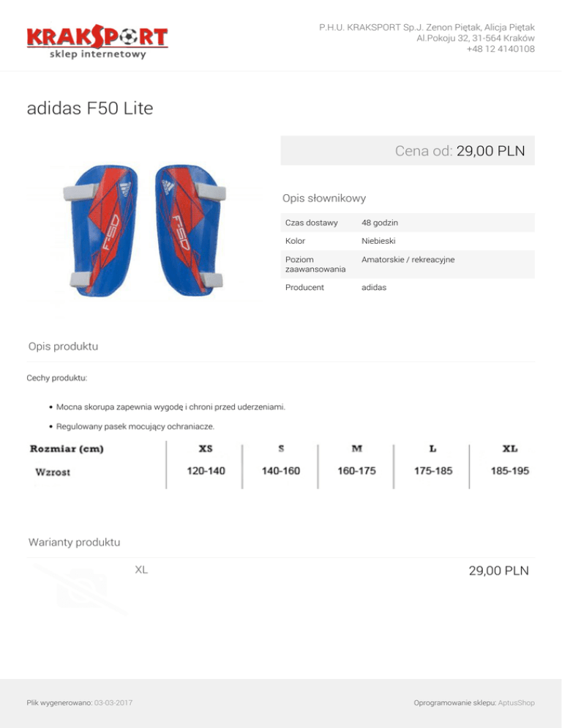
Task: Click the XL size column header
Action: (510, 448)
